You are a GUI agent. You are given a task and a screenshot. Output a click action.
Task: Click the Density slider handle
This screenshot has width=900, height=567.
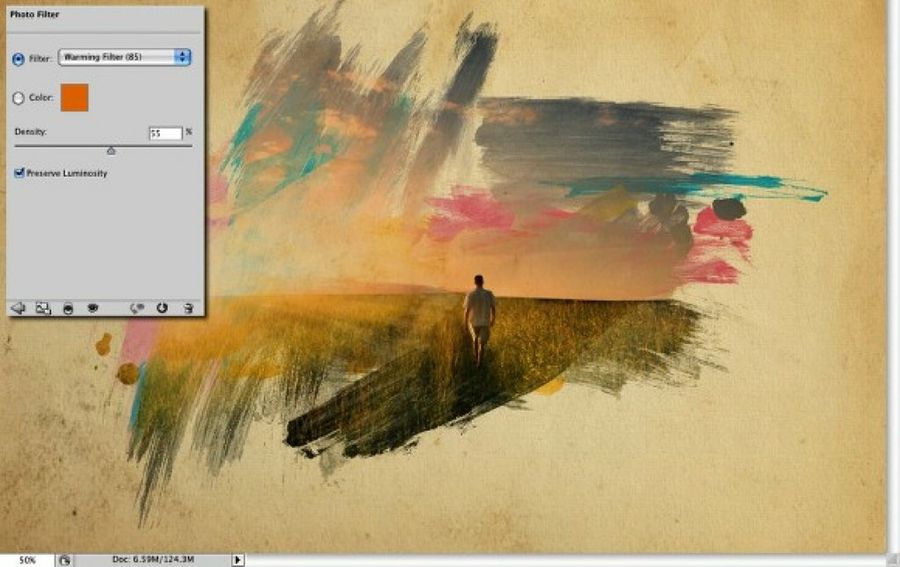click(111, 151)
